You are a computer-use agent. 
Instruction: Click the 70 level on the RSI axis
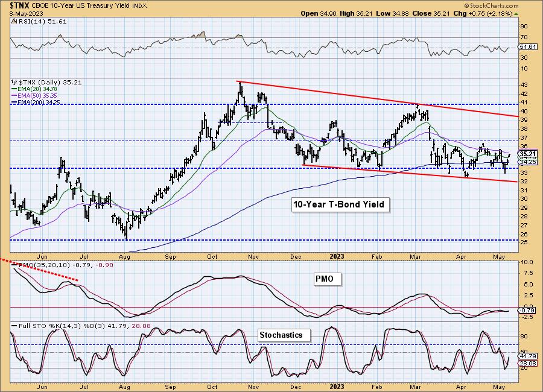(524, 37)
